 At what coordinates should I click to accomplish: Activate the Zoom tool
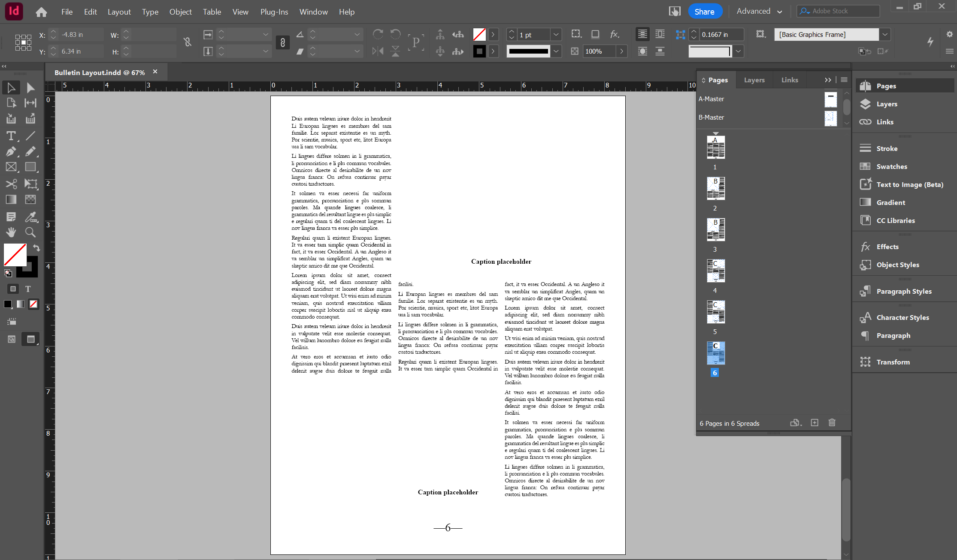(30, 232)
